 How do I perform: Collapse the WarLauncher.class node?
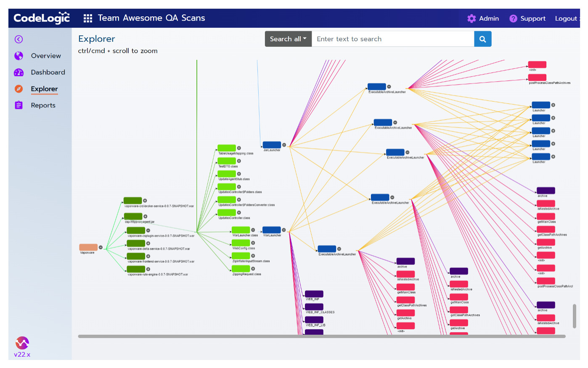tap(253, 230)
